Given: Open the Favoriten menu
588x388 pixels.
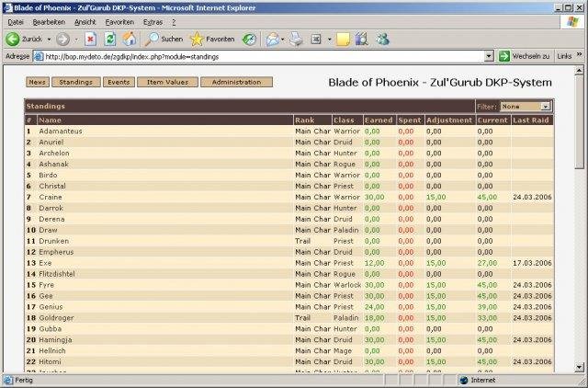Looking at the screenshot, I should [119, 21].
